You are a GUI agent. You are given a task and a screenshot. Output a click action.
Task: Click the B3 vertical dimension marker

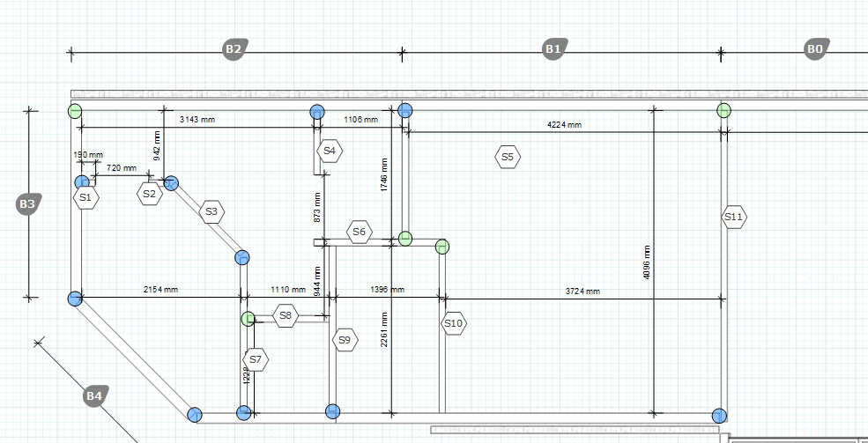tap(27, 204)
